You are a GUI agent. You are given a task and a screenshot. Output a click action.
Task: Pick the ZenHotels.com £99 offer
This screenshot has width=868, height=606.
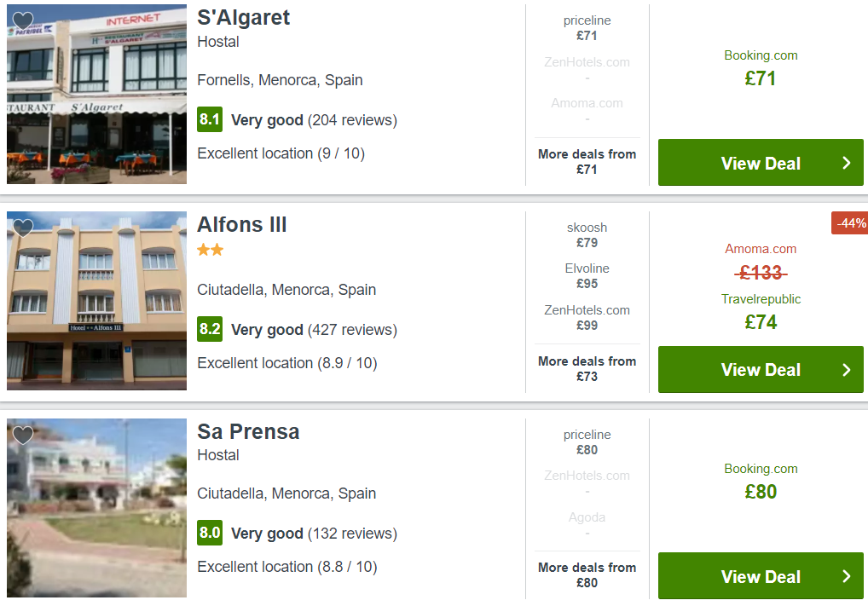point(587,318)
